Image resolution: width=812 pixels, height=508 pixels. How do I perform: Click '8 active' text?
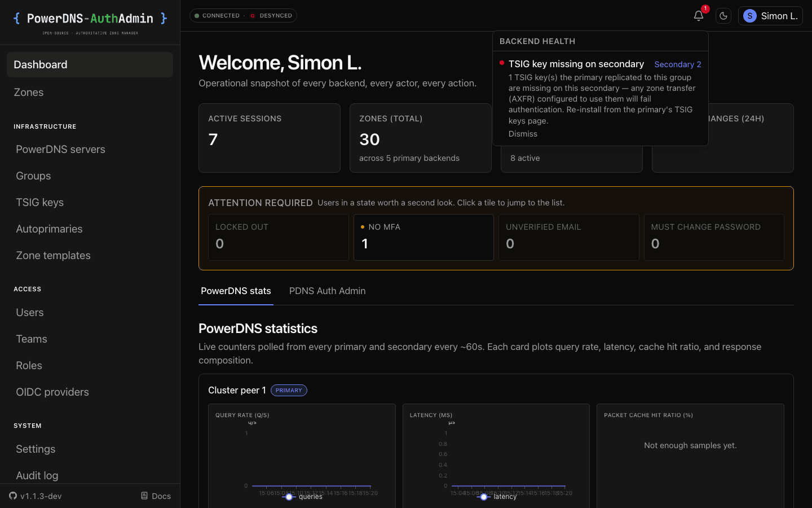pyautogui.click(x=525, y=158)
